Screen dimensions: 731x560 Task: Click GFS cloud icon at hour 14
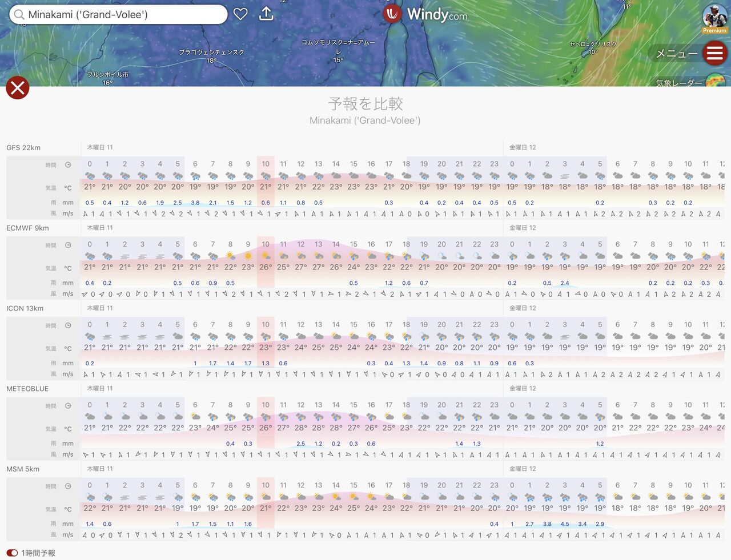pos(336,176)
